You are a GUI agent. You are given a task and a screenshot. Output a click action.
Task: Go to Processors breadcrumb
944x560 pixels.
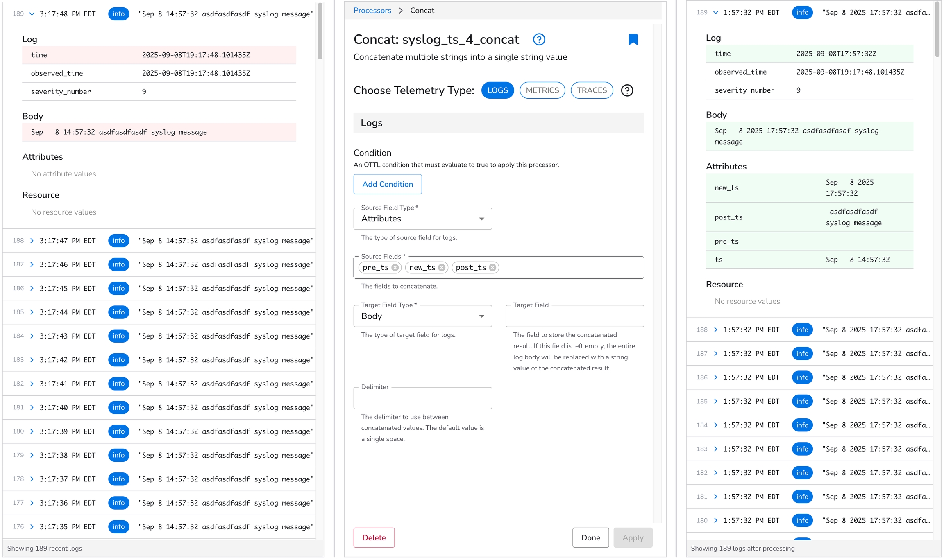(x=372, y=11)
